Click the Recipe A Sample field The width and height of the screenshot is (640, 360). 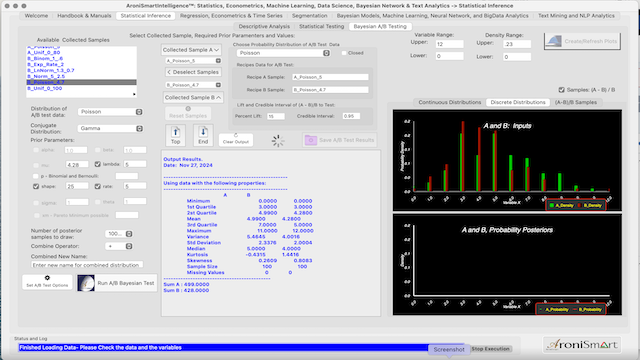pyautogui.click(x=330, y=77)
